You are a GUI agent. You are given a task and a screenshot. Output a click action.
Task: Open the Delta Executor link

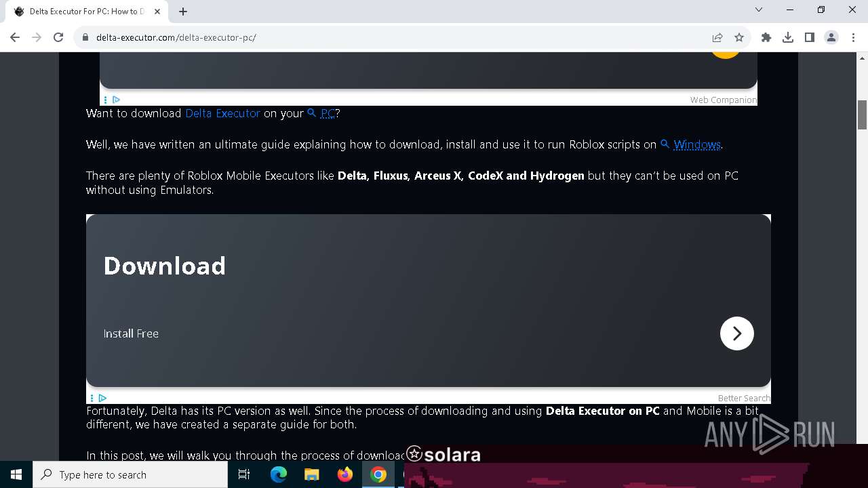tap(222, 113)
